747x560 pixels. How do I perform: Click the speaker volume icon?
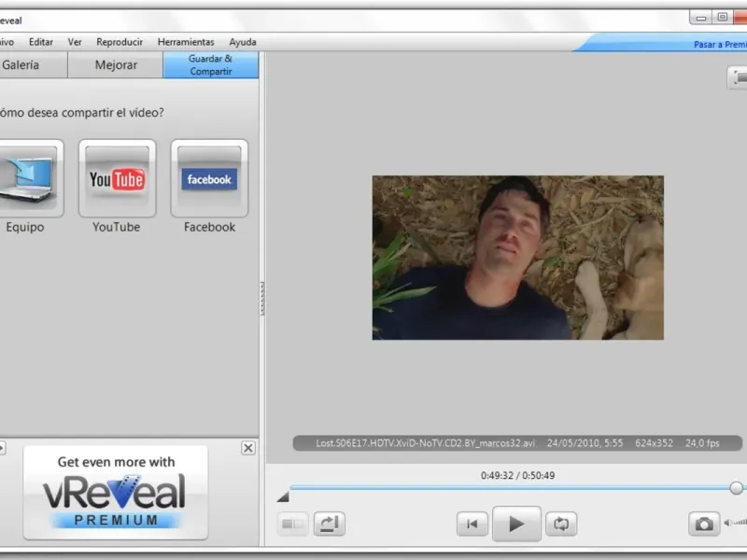pos(728,523)
